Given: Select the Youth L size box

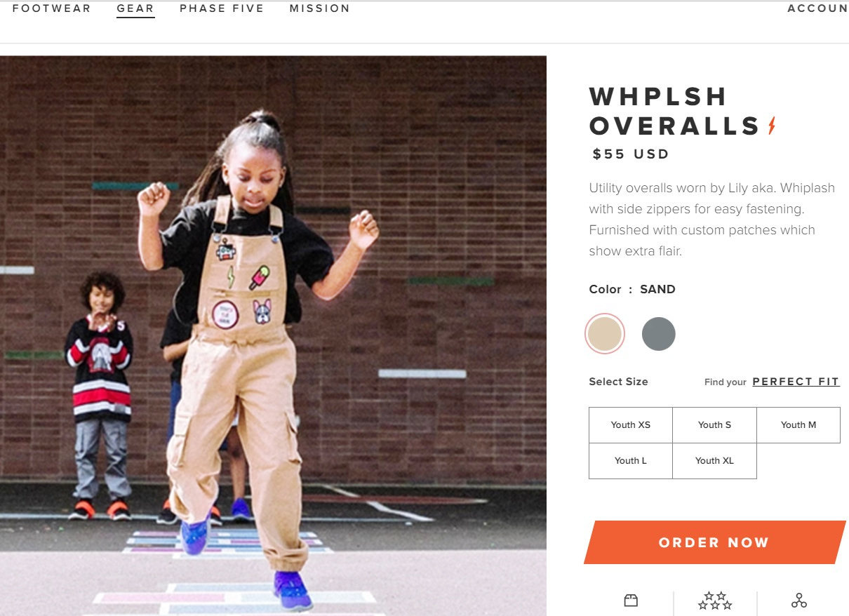Looking at the screenshot, I should [x=631, y=461].
